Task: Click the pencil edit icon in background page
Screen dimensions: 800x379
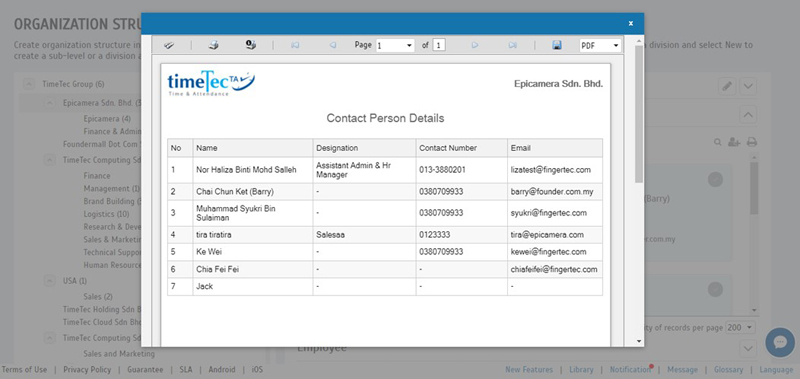Action: 727,86
